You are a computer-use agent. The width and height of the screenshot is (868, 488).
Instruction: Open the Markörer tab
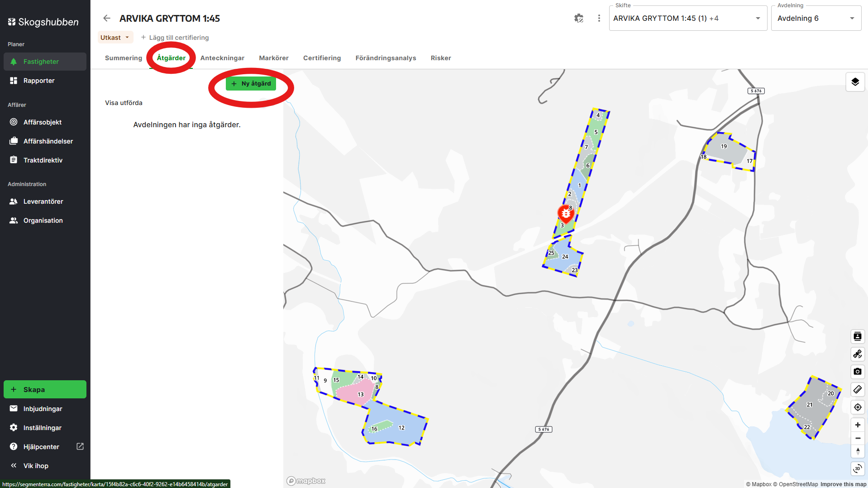click(274, 58)
